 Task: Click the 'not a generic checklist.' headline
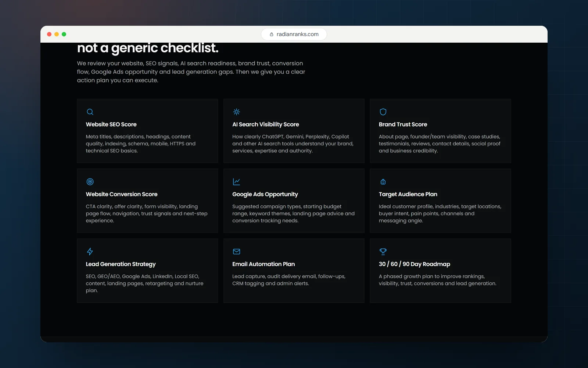click(148, 48)
